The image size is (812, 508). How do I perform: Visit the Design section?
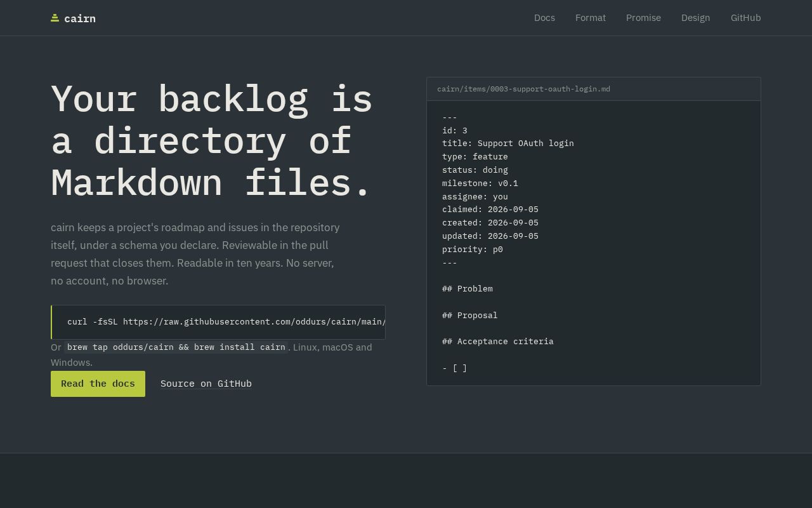(x=695, y=18)
